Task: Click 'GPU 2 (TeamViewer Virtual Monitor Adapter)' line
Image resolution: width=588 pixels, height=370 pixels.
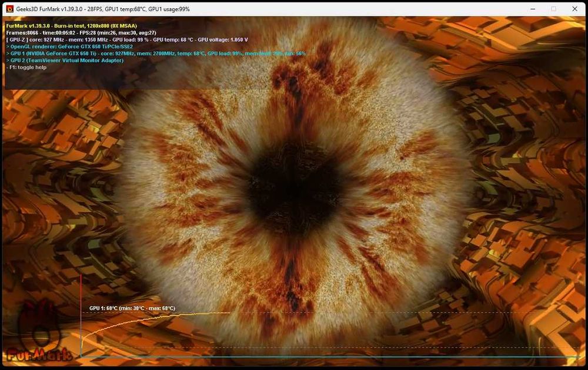Action: pos(65,60)
